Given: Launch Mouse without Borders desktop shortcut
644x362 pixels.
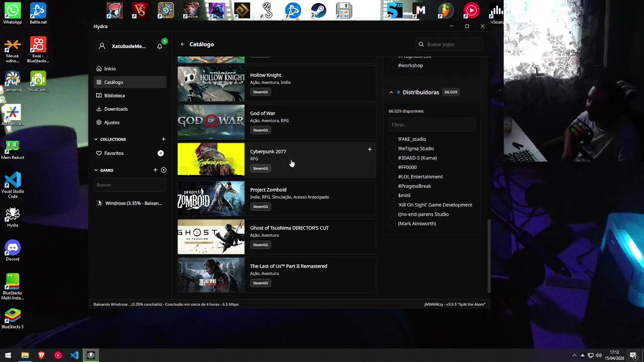Looking at the screenshot, I should coord(13,51).
